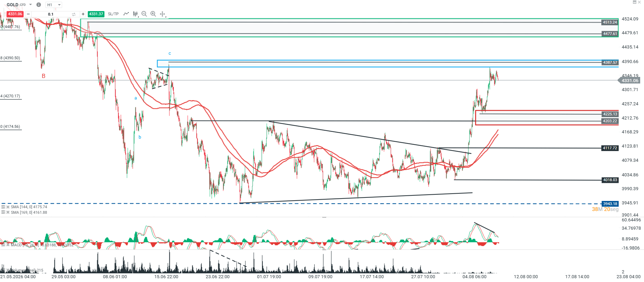The width and height of the screenshot is (644, 282).
Task: Click the 0.1 volume input field
Action: [x=51, y=14]
